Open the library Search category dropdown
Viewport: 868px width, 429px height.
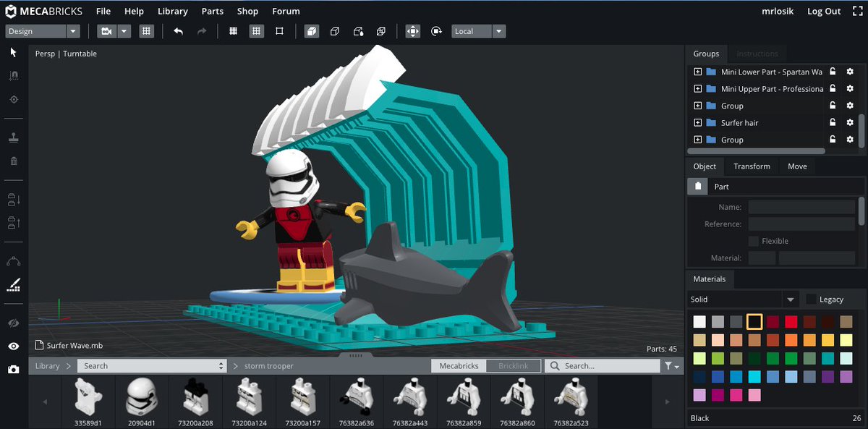tap(152, 366)
